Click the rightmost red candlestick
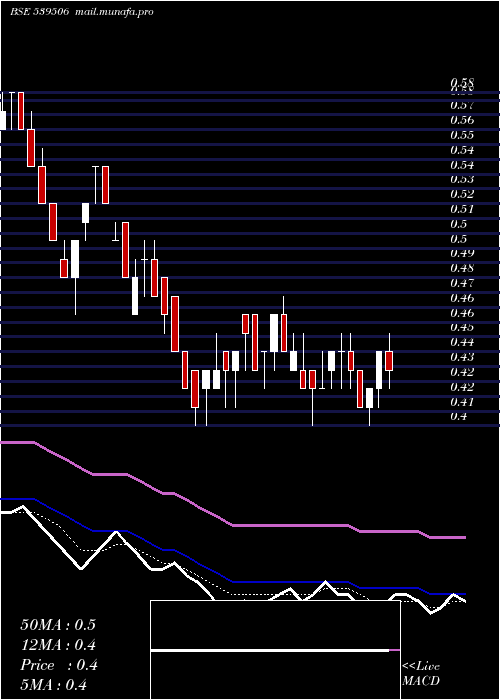The image size is (500, 700). [x=389, y=361]
